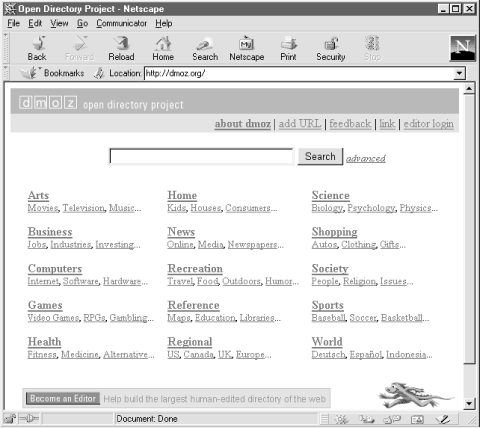
Task: Open Composer from component bar icon
Action: [x=443, y=419]
